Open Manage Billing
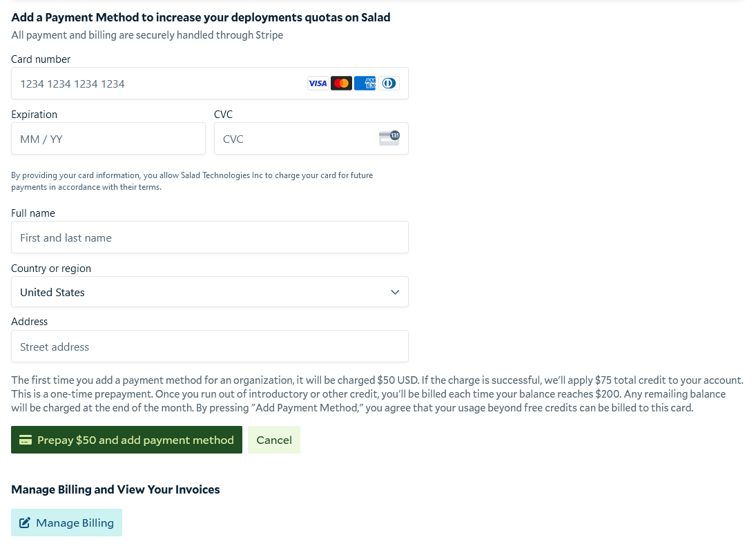Image resolution: width=756 pixels, height=555 pixels. (x=66, y=523)
